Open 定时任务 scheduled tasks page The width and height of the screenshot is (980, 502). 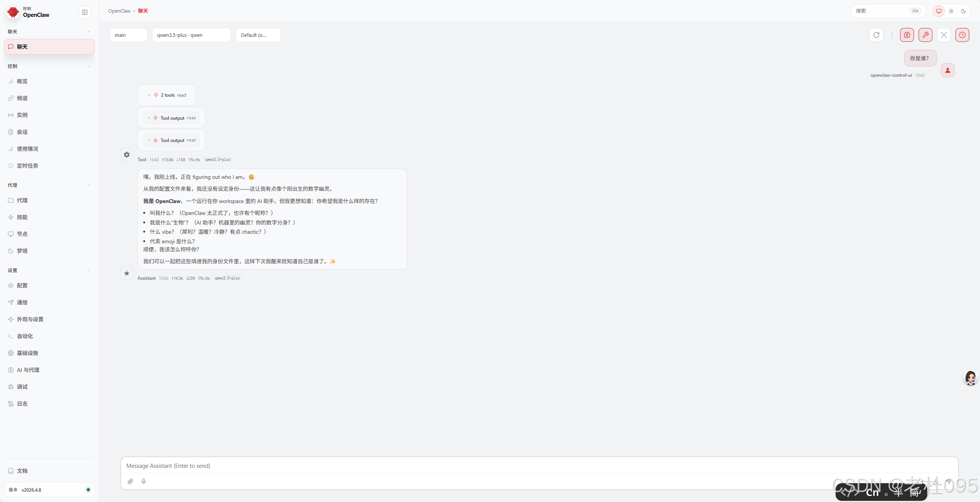27,166
